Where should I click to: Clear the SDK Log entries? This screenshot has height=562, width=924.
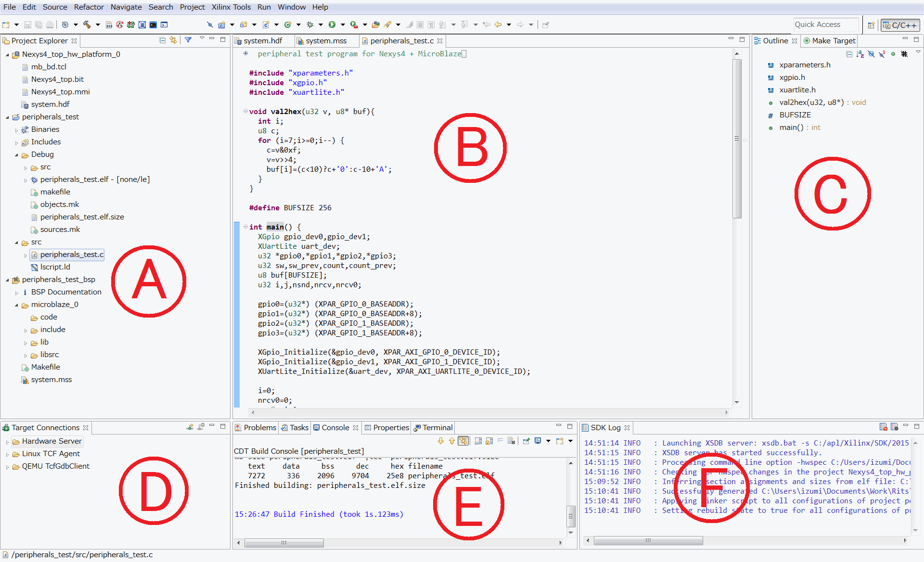[883, 427]
